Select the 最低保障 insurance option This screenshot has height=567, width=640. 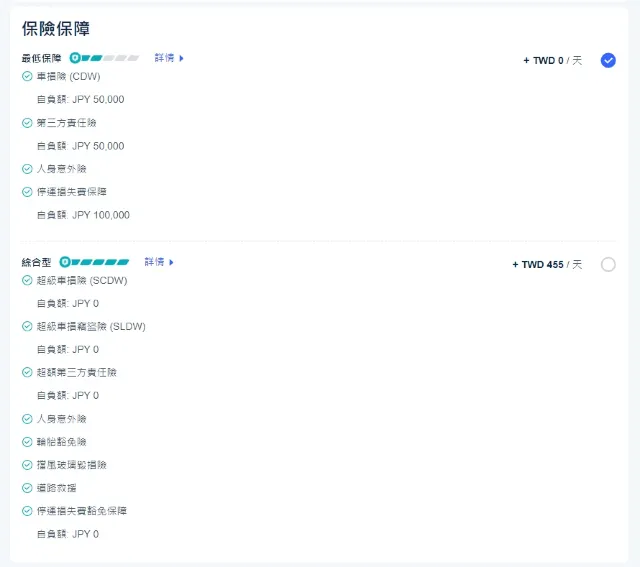point(608,60)
